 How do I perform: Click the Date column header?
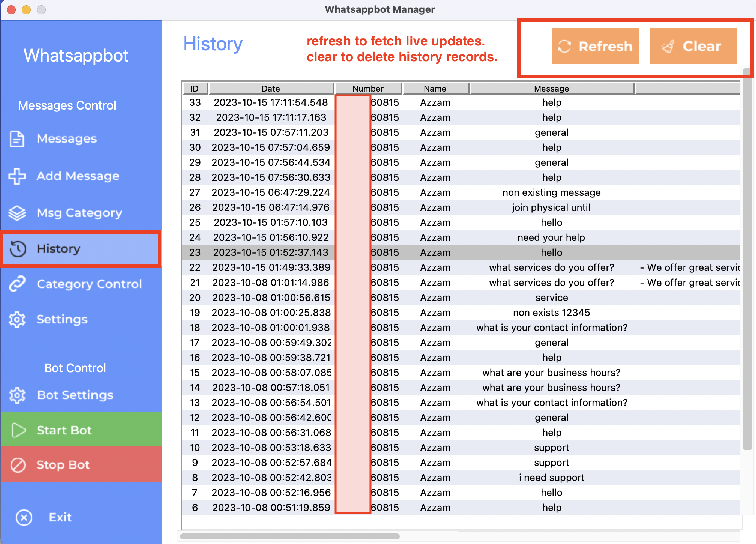(271, 89)
